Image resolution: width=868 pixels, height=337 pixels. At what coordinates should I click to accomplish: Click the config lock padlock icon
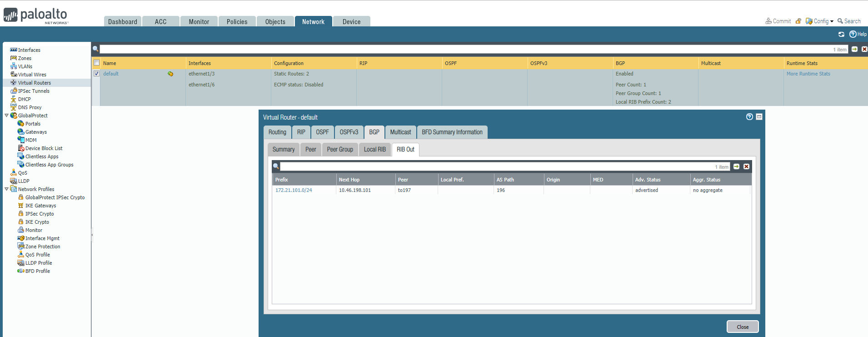click(798, 21)
